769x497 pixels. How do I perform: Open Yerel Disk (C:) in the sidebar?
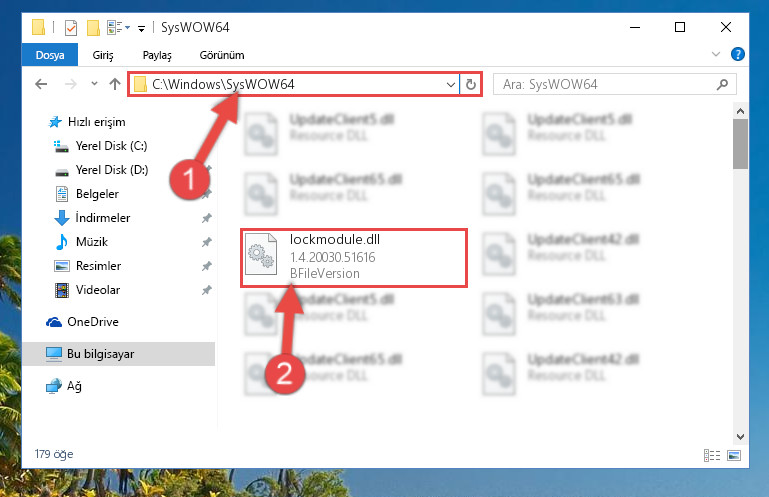(111, 146)
